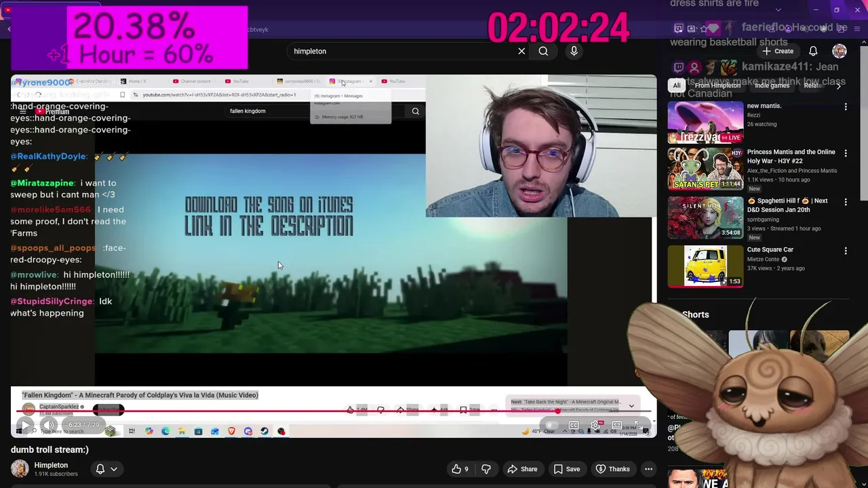Select the Related filter chip
This screenshot has width=868, height=488.
813,85
